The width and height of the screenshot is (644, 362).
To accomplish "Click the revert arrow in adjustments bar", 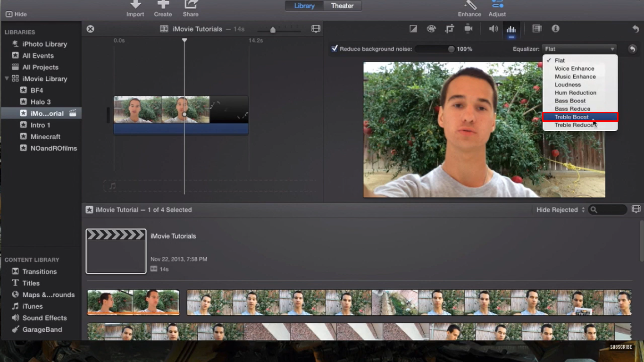I will point(636,29).
